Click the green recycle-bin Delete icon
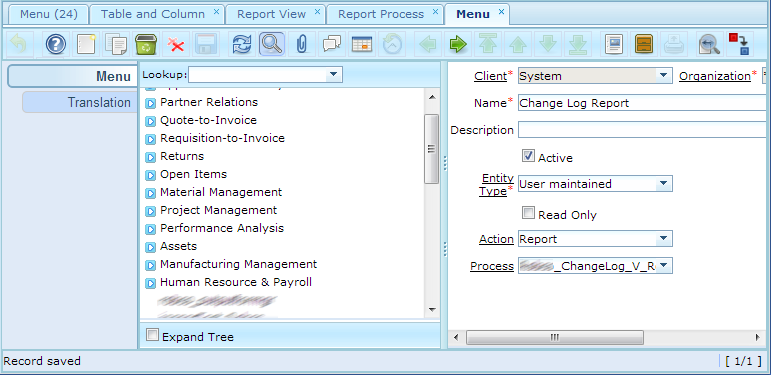 [x=146, y=45]
